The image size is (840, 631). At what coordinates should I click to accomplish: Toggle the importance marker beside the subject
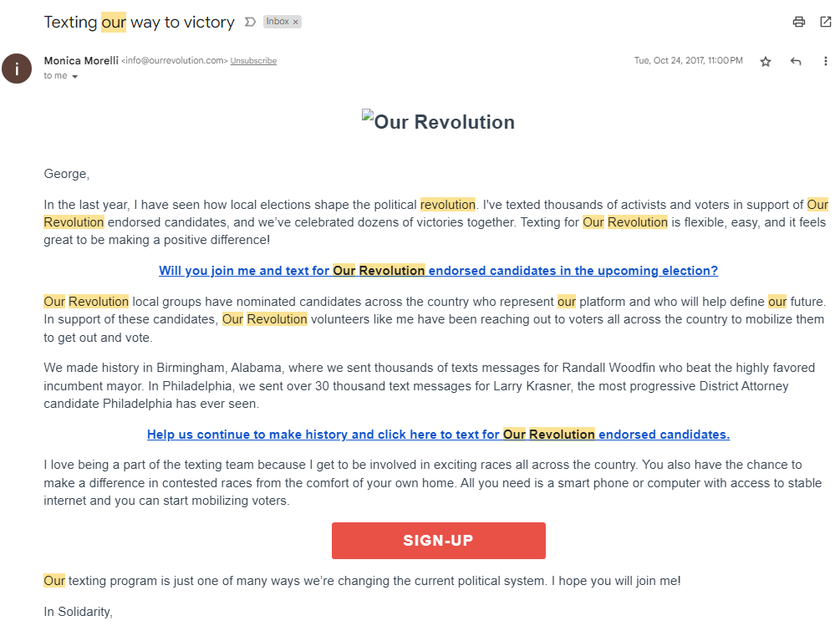tap(249, 23)
